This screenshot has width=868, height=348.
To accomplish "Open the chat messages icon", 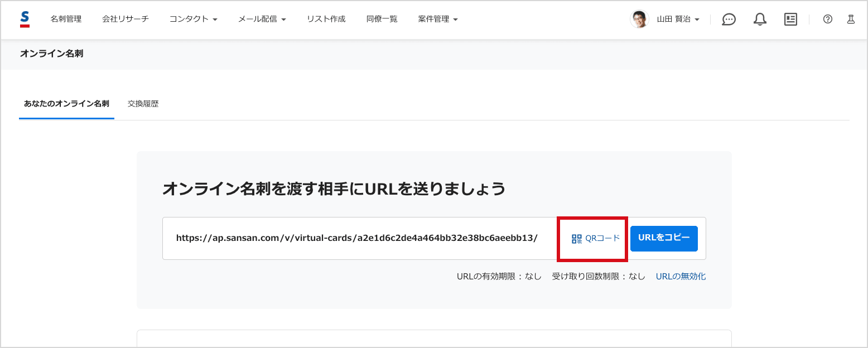I will tap(729, 19).
